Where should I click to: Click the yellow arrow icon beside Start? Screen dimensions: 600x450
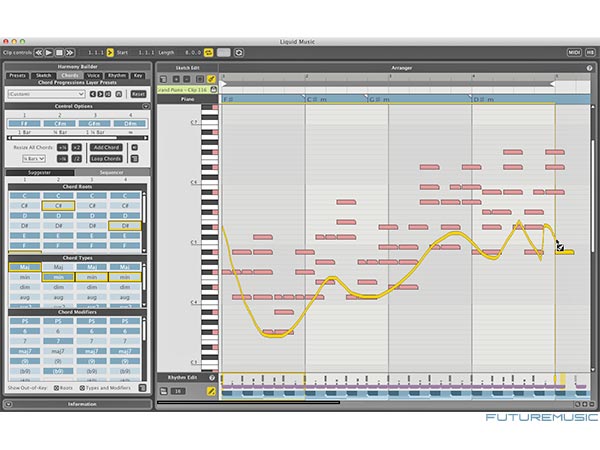click(110, 53)
